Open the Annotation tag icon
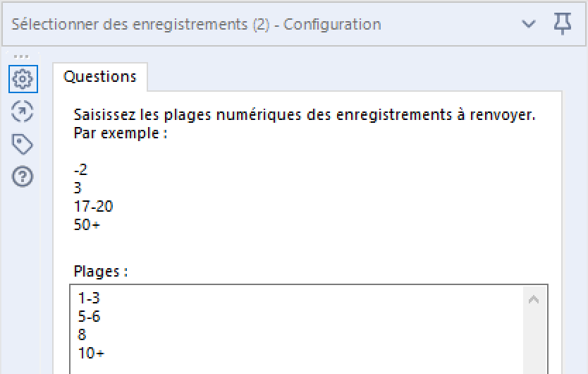 (23, 144)
